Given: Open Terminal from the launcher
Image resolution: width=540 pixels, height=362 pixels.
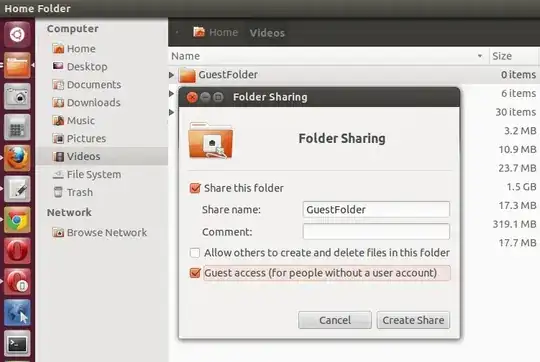Looking at the screenshot, I should [x=17, y=344].
